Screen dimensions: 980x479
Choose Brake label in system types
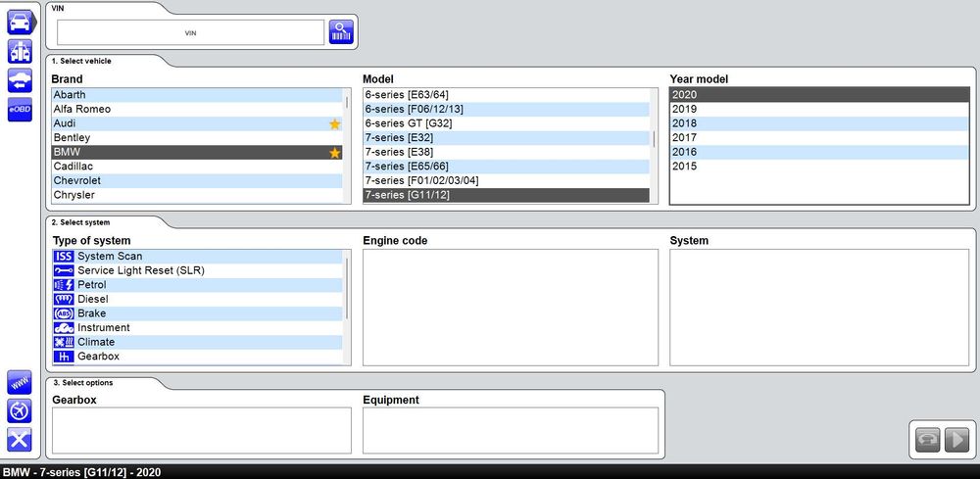pyautogui.click(x=92, y=313)
